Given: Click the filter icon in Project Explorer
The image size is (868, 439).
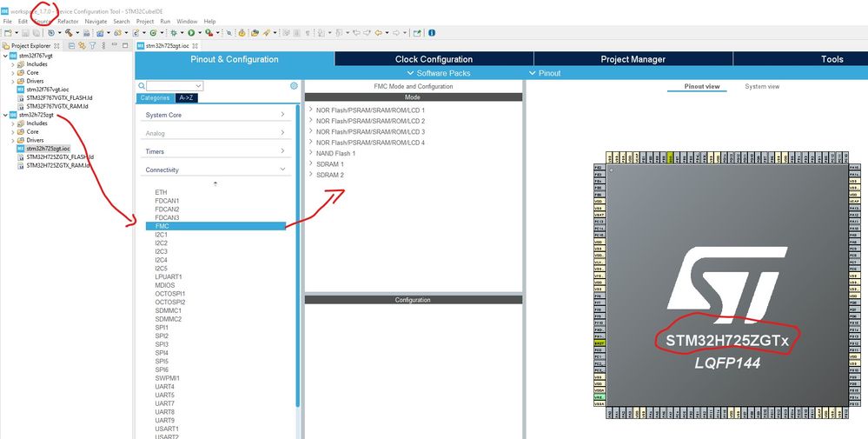Looking at the screenshot, I should [92, 45].
